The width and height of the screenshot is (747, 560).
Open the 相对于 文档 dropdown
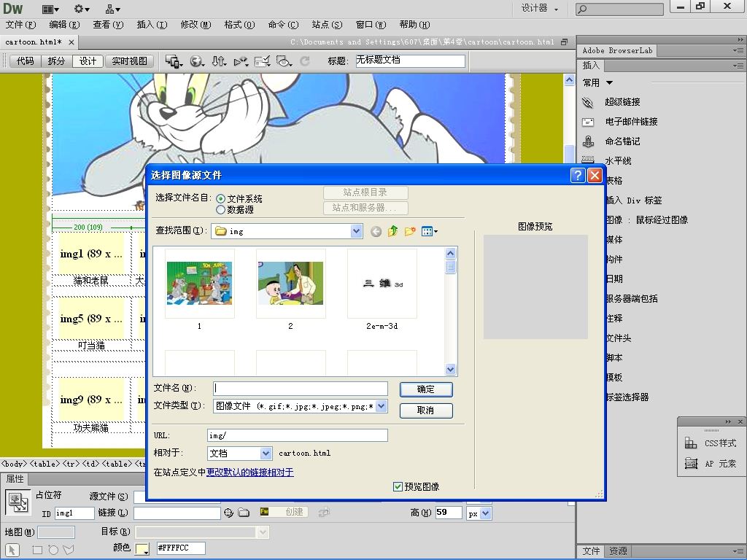[x=266, y=453]
